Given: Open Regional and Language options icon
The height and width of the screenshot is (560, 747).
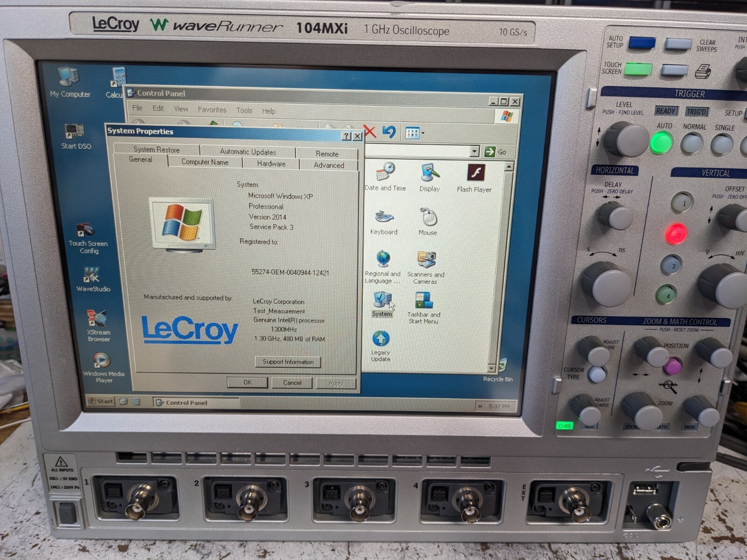Looking at the screenshot, I should click(382, 267).
